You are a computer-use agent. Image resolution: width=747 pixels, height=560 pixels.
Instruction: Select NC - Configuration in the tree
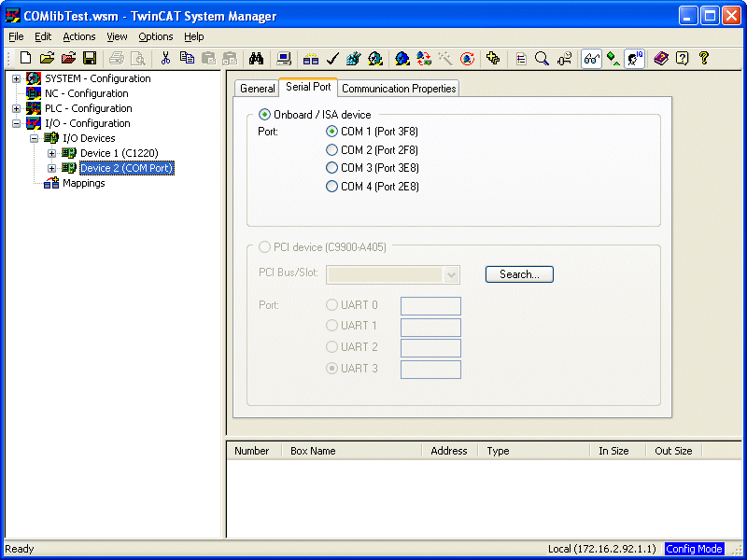pos(86,93)
